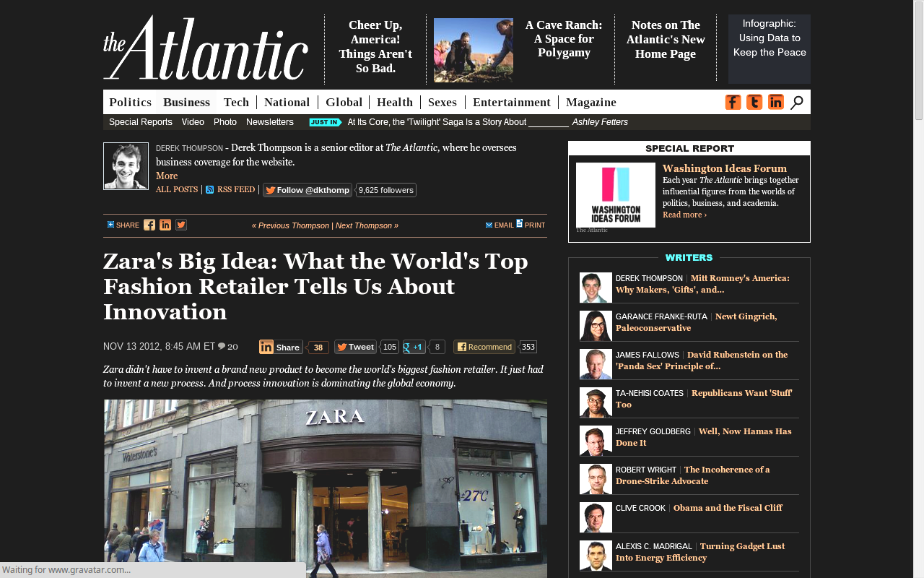Click the Zara's Big Idea article headline
This screenshot has width=924, height=578.
(x=315, y=286)
